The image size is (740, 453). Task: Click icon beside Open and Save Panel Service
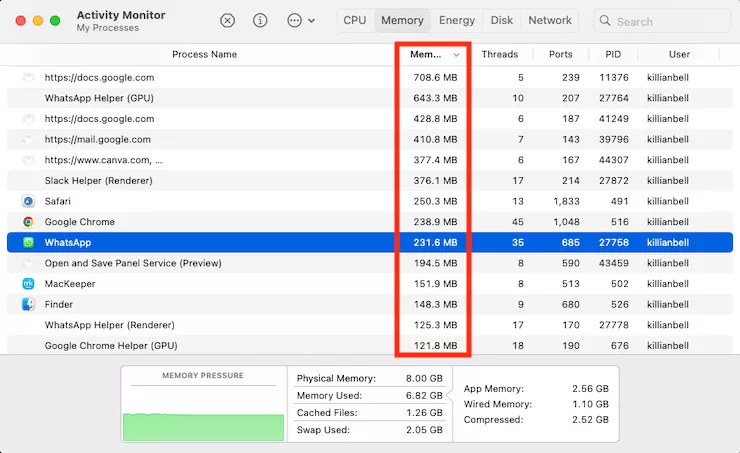(28, 263)
